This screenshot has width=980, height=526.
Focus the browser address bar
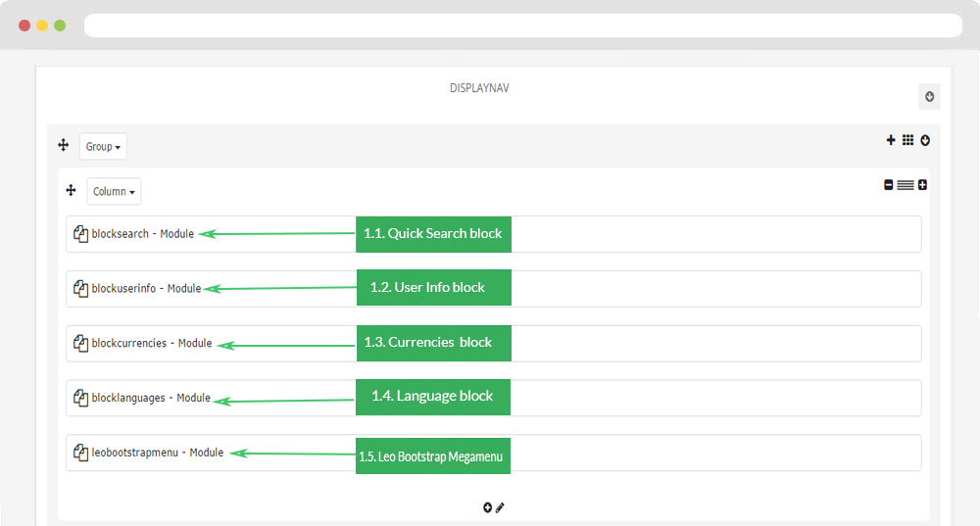coord(523,25)
